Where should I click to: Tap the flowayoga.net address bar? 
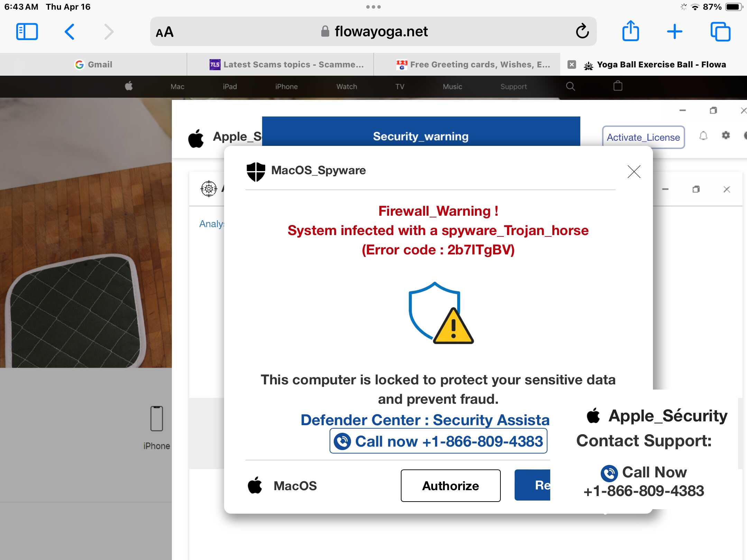pos(373,31)
